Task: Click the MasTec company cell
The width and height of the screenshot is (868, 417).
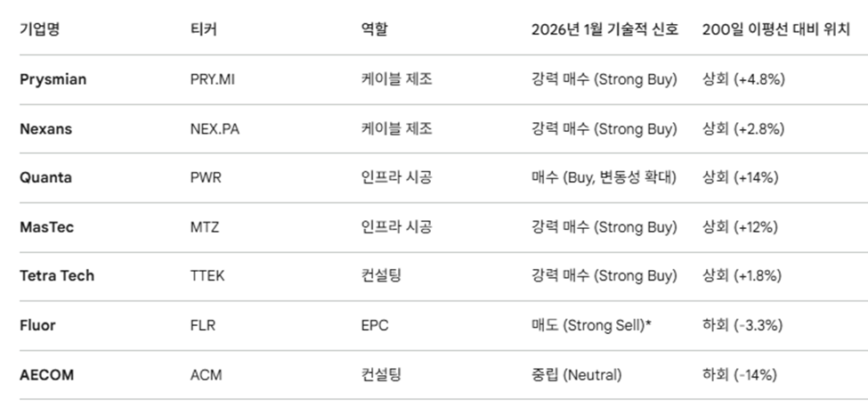Action: (x=46, y=227)
